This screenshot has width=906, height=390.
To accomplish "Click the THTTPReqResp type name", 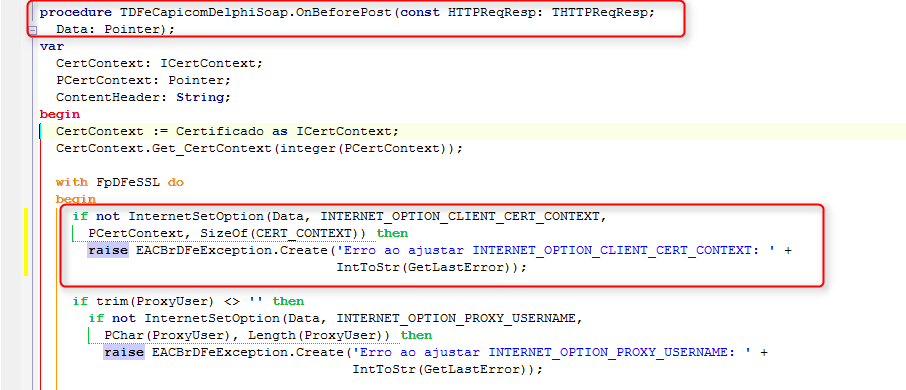I will coord(601,12).
